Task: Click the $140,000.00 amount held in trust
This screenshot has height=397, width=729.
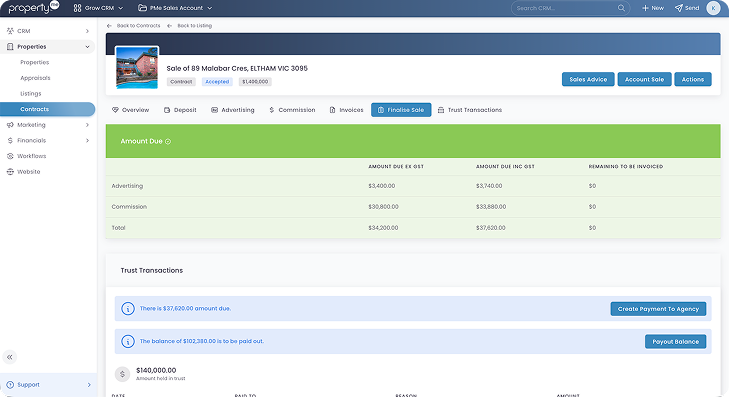Action: [x=156, y=371]
